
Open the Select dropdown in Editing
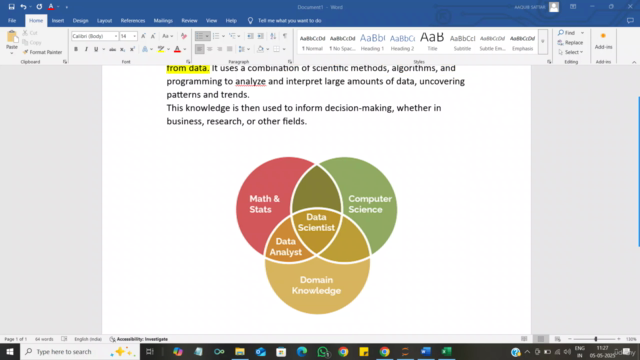571,52
